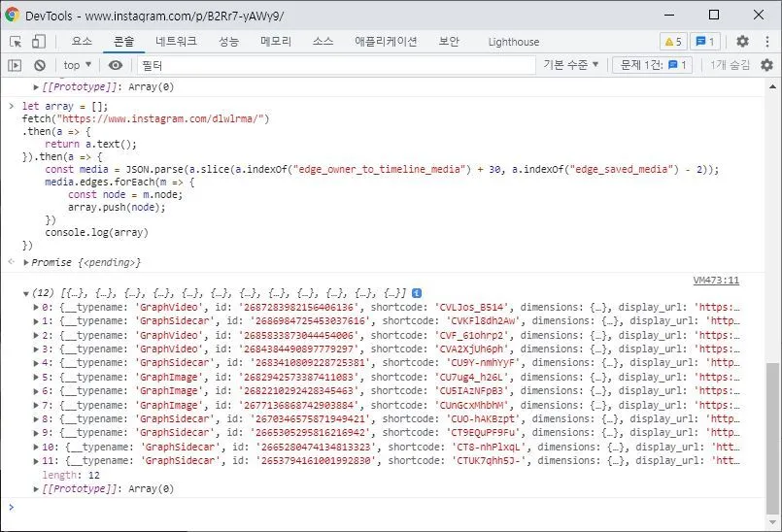
Task: Switch to the 네트워크 tab
Action: pos(176,42)
